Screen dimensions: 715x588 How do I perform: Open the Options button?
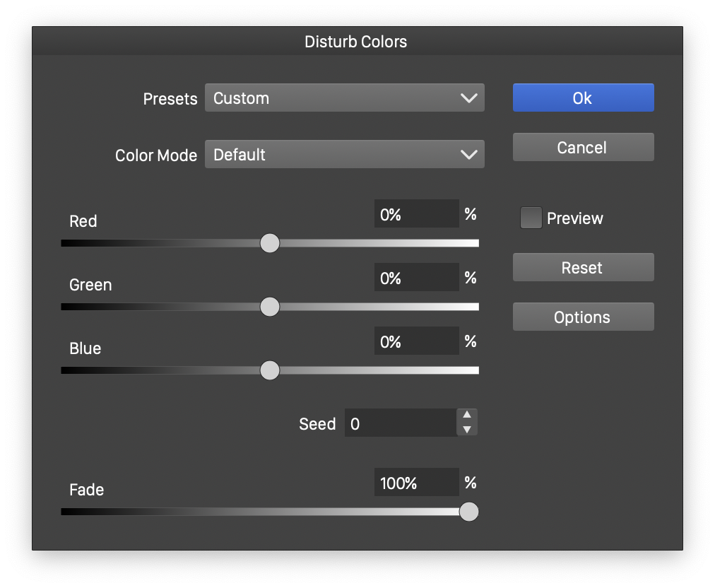(583, 317)
